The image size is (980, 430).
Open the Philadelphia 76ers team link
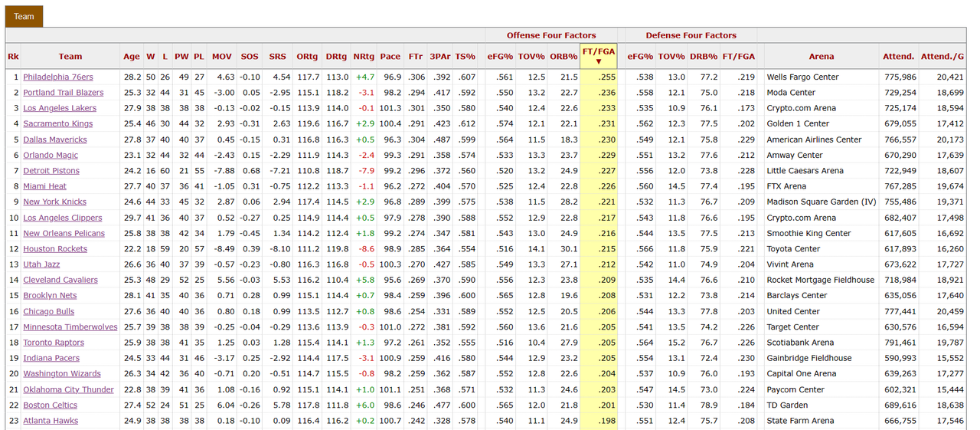(x=58, y=77)
